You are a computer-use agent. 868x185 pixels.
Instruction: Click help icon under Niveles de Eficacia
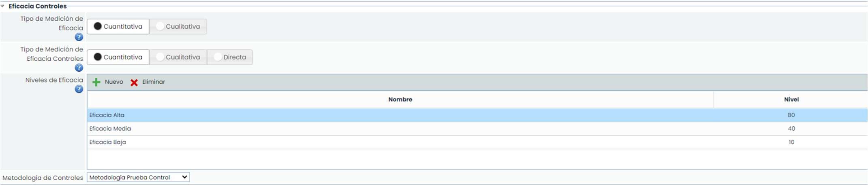point(79,89)
